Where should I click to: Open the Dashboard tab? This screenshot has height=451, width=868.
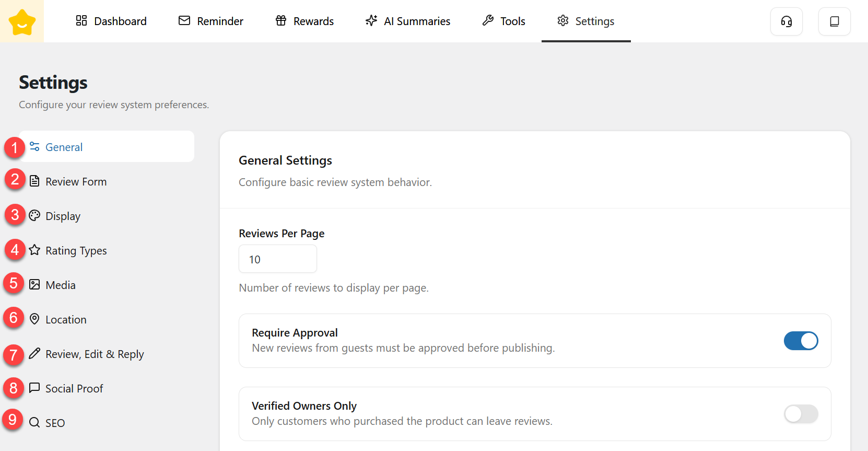pos(111,21)
